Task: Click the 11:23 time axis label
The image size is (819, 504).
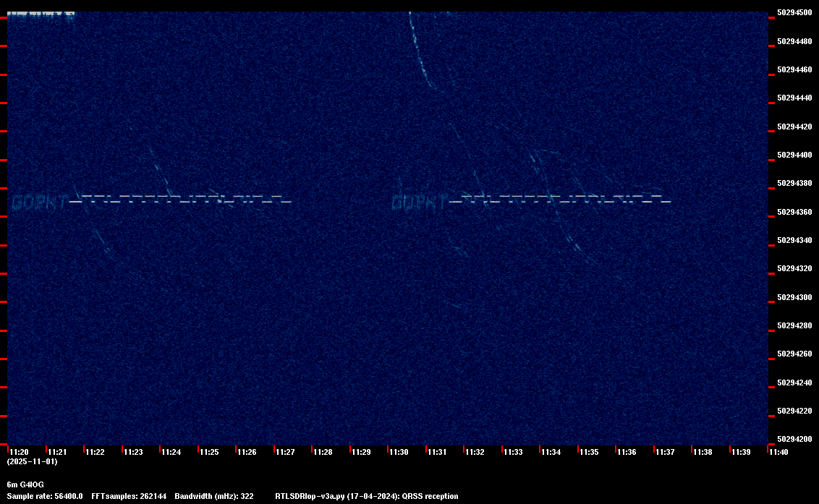Action: click(133, 452)
